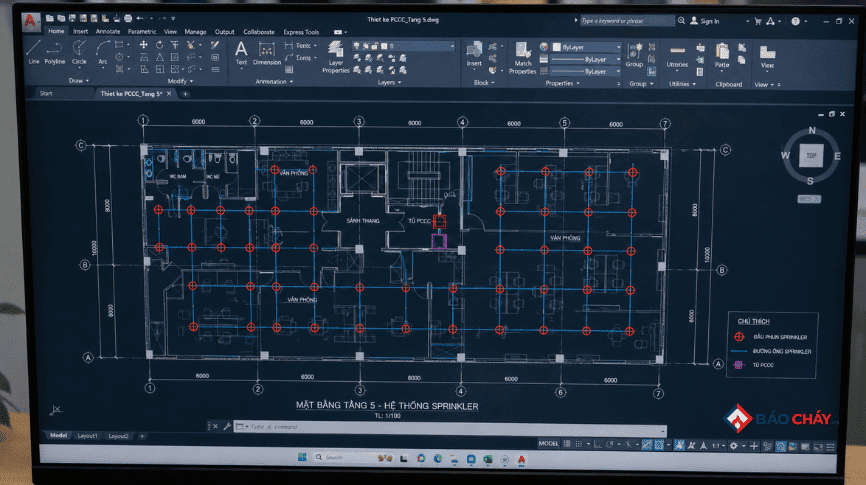Open the Insert ribbon tab

pos(81,31)
